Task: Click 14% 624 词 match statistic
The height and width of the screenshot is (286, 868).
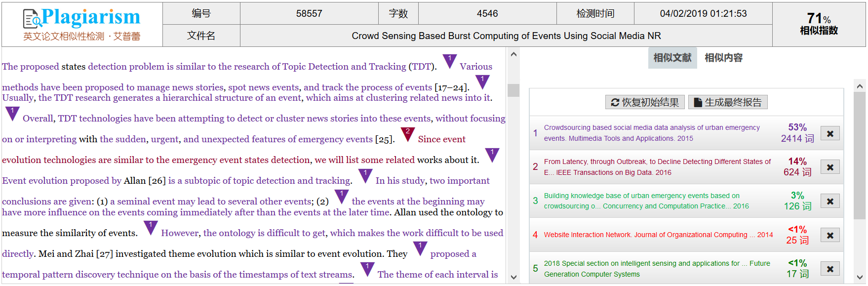Action: (x=797, y=167)
